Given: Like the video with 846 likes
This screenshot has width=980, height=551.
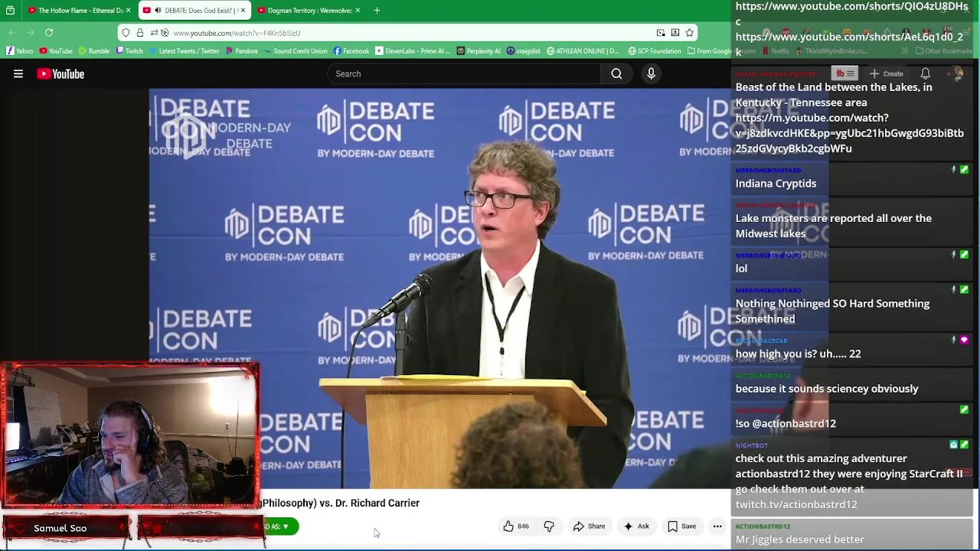Looking at the screenshot, I should [516, 527].
